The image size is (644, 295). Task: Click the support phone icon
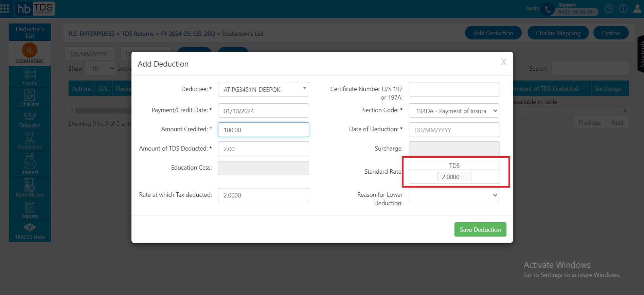(x=548, y=9)
